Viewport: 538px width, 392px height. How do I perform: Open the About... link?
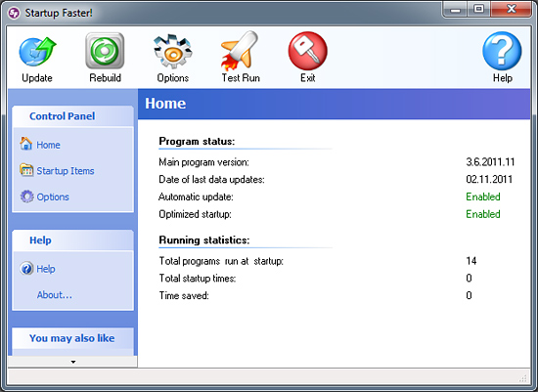(55, 295)
